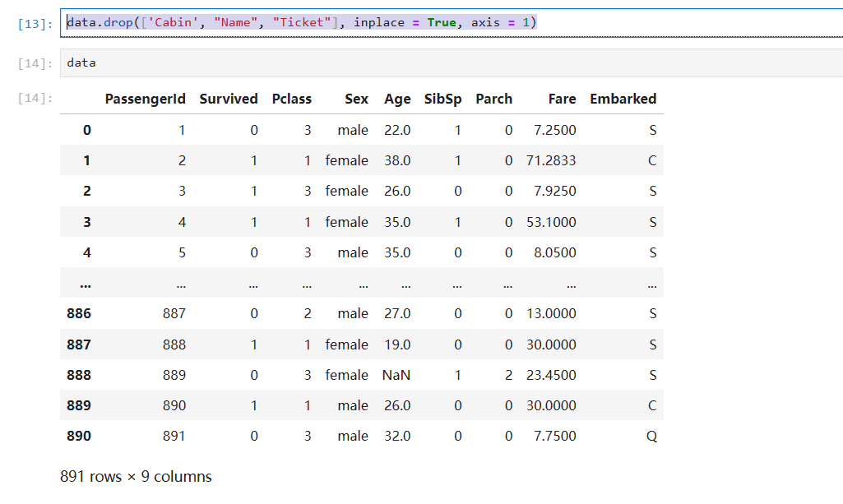The height and width of the screenshot is (504, 843).
Task: Click the Fare value 71.2833
Action: (x=551, y=160)
